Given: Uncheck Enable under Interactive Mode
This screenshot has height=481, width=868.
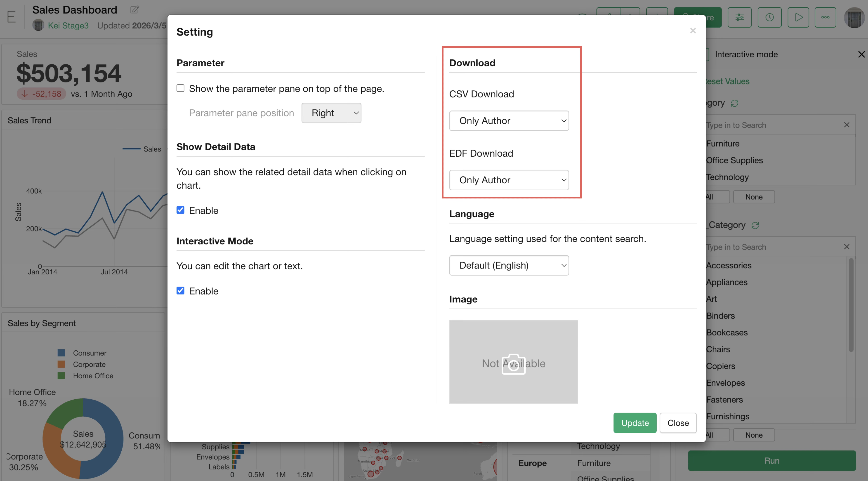Looking at the screenshot, I should [x=181, y=291].
